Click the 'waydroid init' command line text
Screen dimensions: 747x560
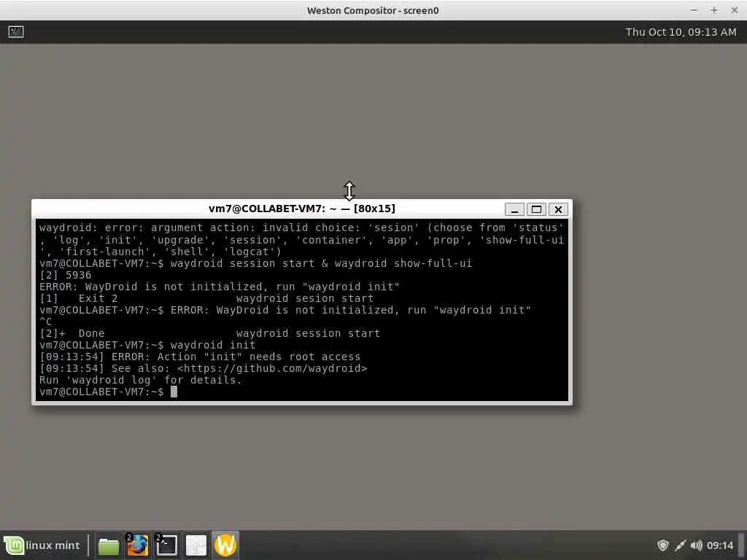point(213,345)
